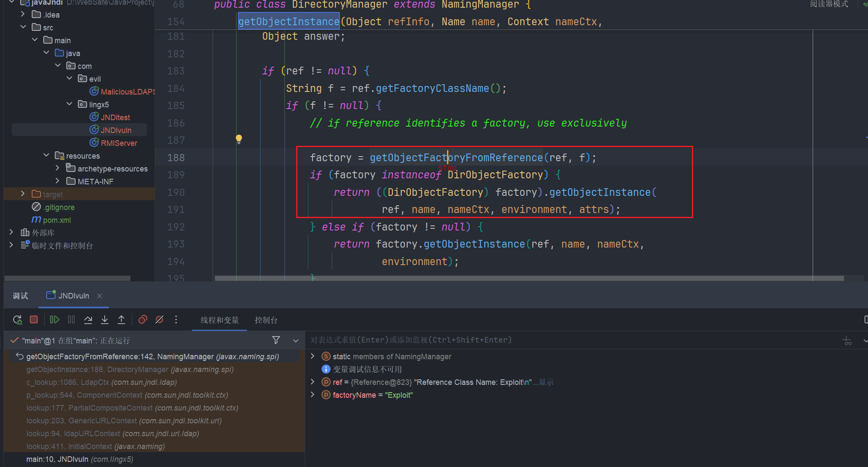The width and height of the screenshot is (868, 467).
Task: Expand the target folder
Action: [x=23, y=194]
